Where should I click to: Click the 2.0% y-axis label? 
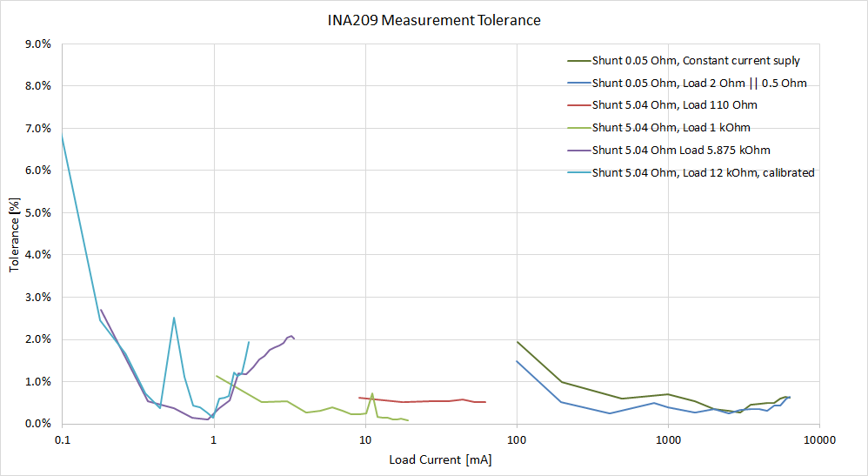pyautogui.click(x=37, y=339)
